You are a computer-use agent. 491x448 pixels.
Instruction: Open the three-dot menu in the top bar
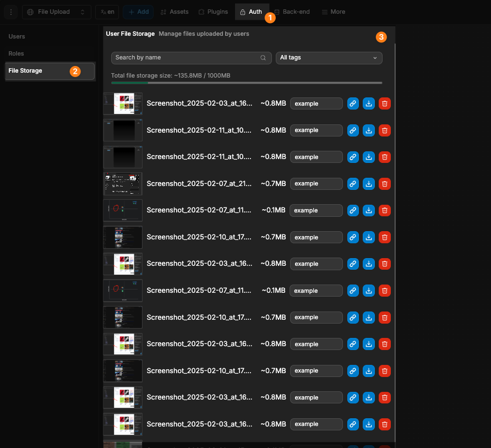click(x=11, y=12)
